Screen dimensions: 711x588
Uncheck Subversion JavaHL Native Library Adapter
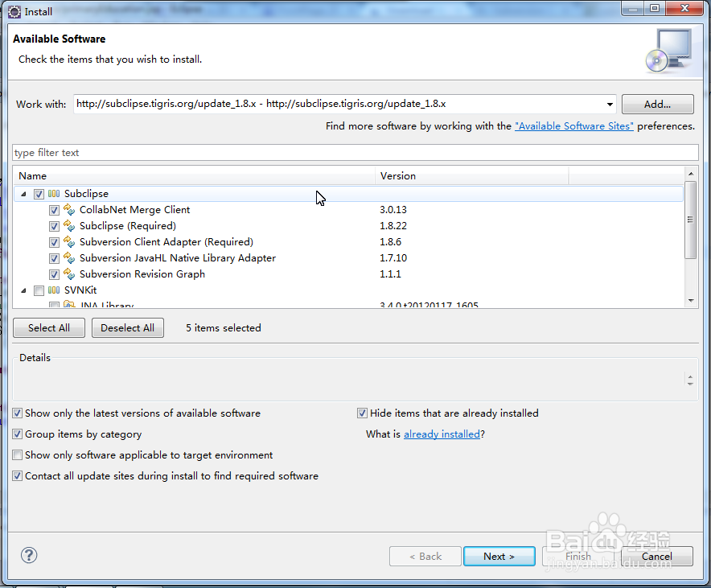[x=54, y=258]
